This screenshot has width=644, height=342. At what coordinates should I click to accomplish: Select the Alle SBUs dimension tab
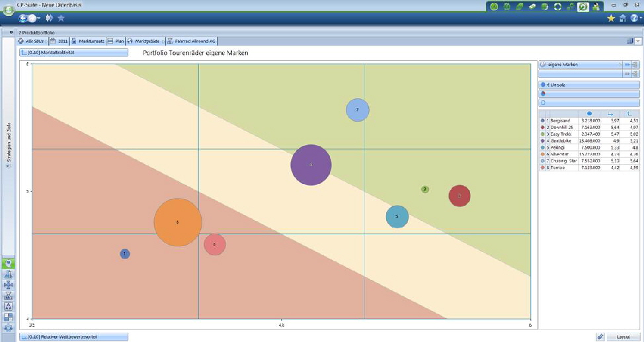click(x=33, y=41)
